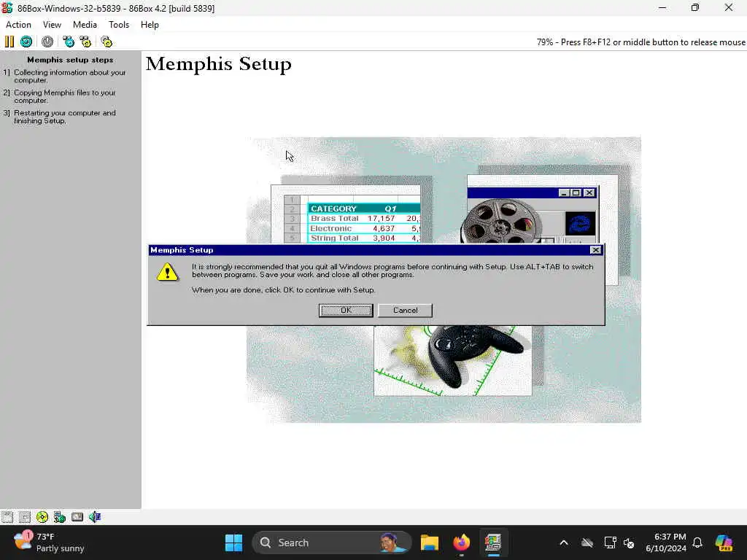Click the dialog's quit-all-programs warning text
This screenshot has height=560, width=747.
392,271
